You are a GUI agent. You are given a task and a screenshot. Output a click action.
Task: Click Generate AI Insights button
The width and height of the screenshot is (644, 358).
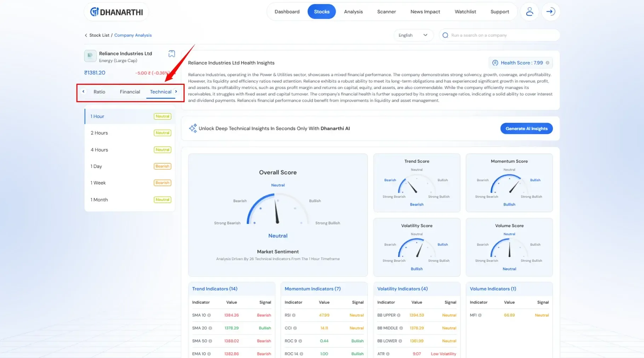point(526,129)
